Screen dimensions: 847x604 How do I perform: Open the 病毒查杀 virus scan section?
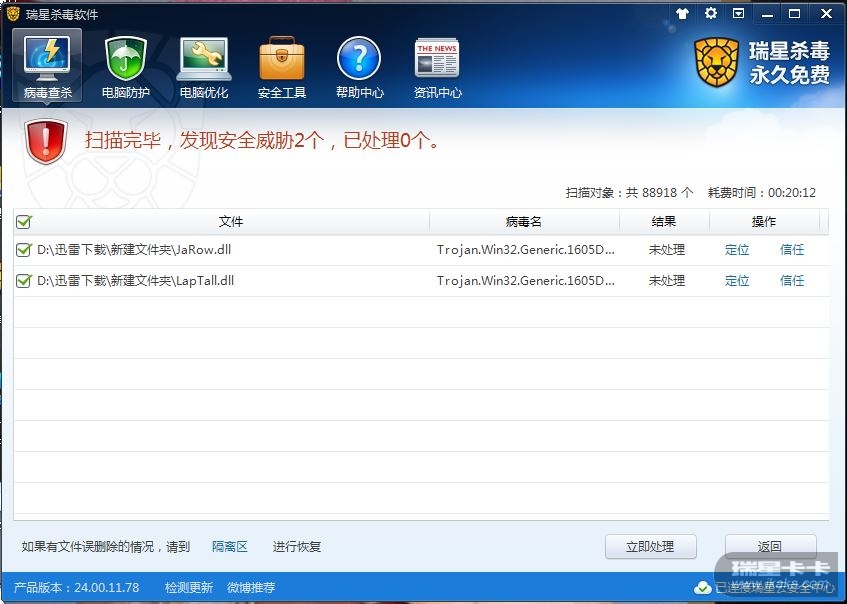point(47,66)
